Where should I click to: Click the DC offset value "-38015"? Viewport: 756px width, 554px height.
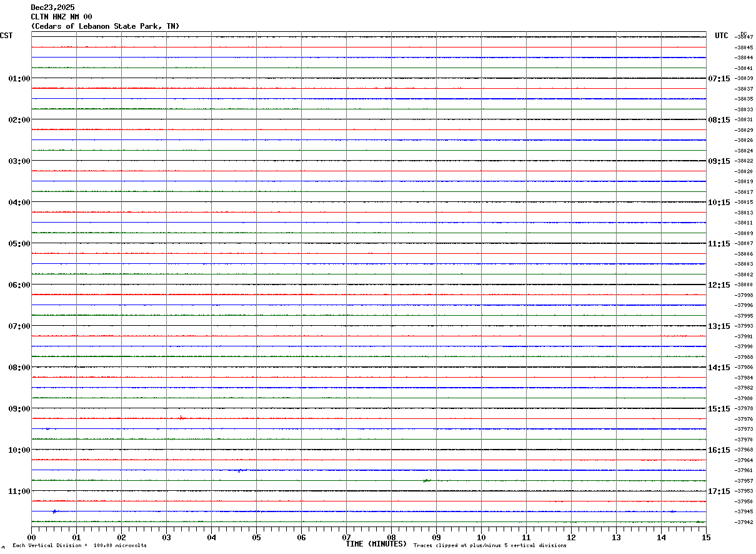pyautogui.click(x=744, y=202)
